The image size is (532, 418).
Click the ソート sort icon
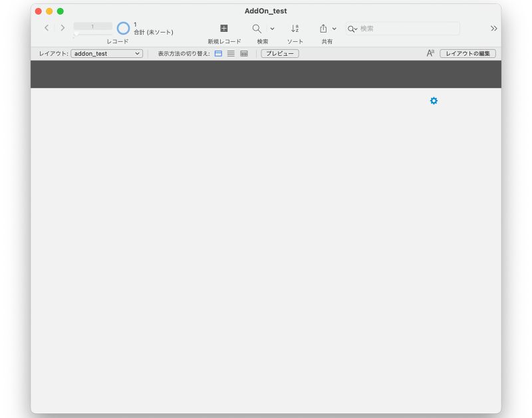tap(295, 29)
